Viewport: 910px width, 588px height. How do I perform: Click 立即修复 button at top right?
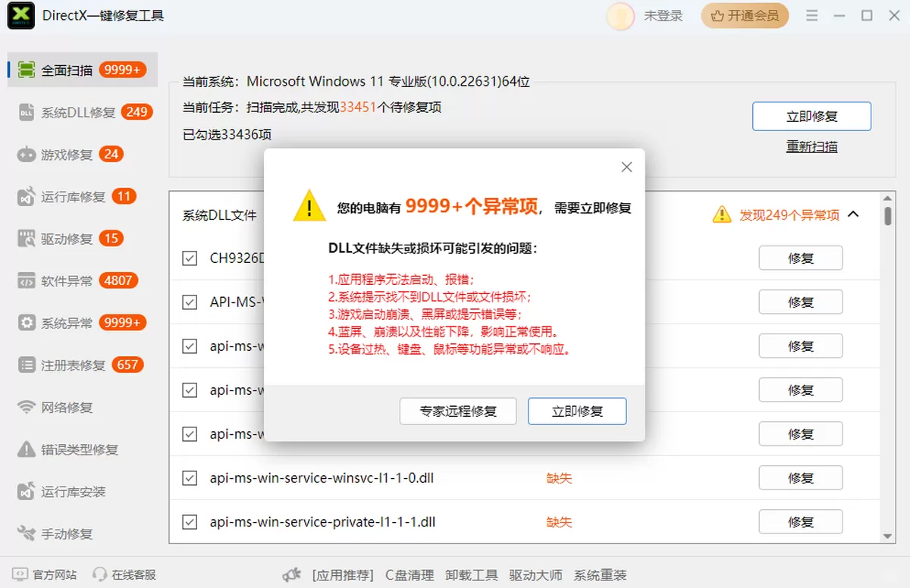[x=811, y=117]
